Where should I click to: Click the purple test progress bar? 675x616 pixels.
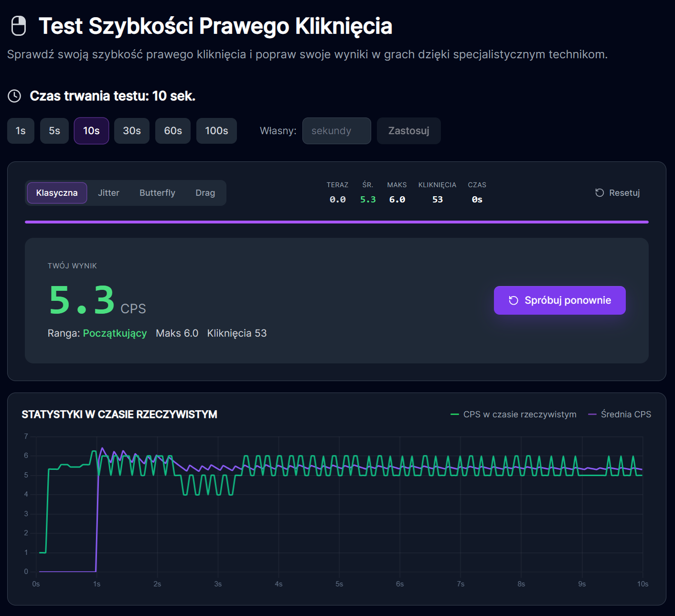[x=337, y=222]
